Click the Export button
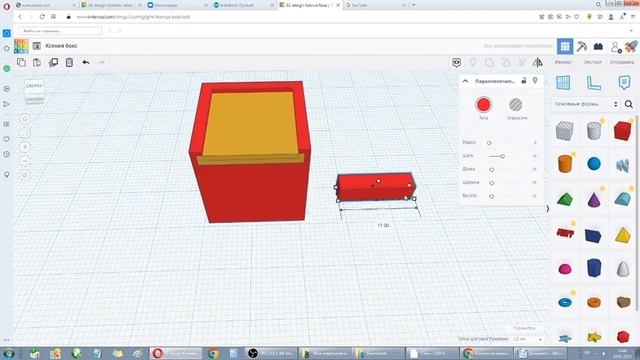Screen dimensions: 640x360 pos(593,62)
